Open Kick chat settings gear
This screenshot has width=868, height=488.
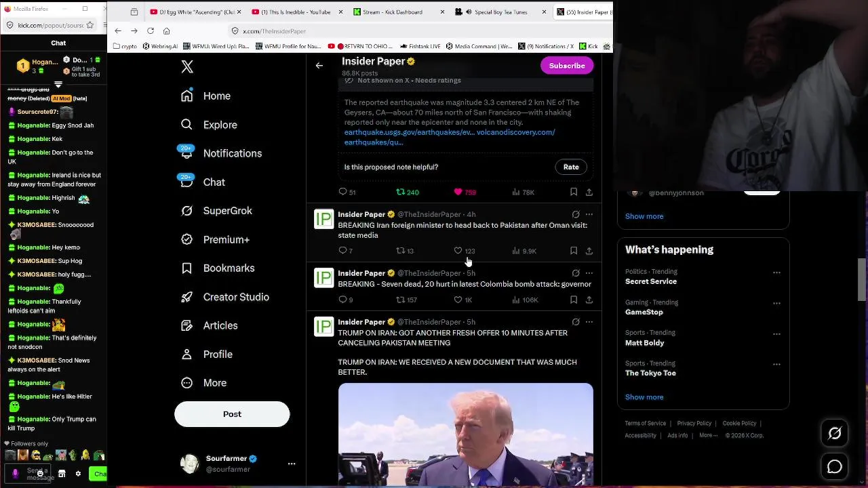(x=78, y=474)
